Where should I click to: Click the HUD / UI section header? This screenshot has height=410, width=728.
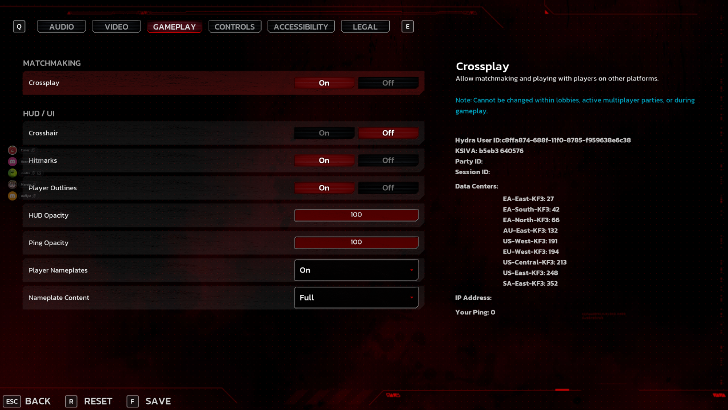(x=39, y=113)
